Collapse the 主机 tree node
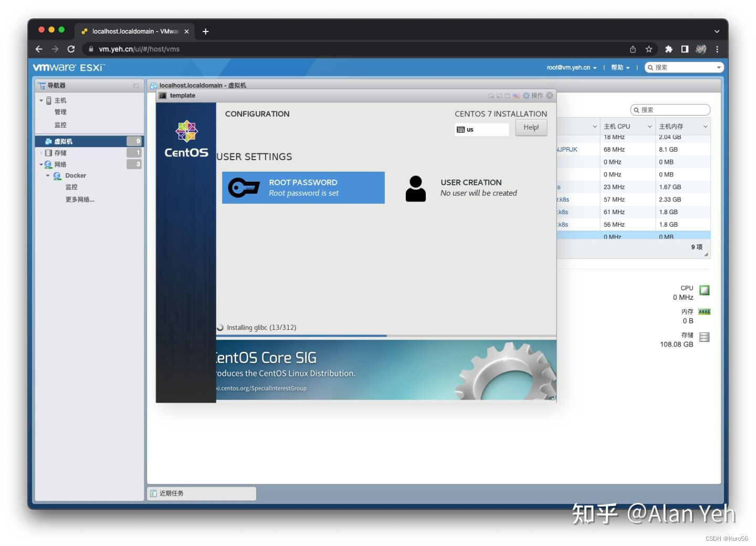The width and height of the screenshot is (756, 546). [x=41, y=100]
